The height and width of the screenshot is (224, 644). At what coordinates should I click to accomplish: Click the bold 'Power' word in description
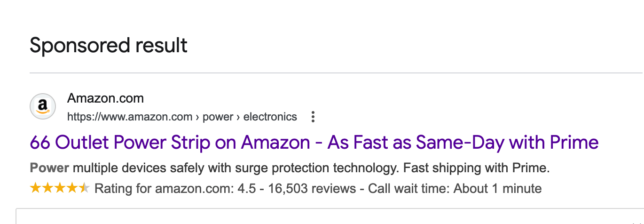coord(49,168)
